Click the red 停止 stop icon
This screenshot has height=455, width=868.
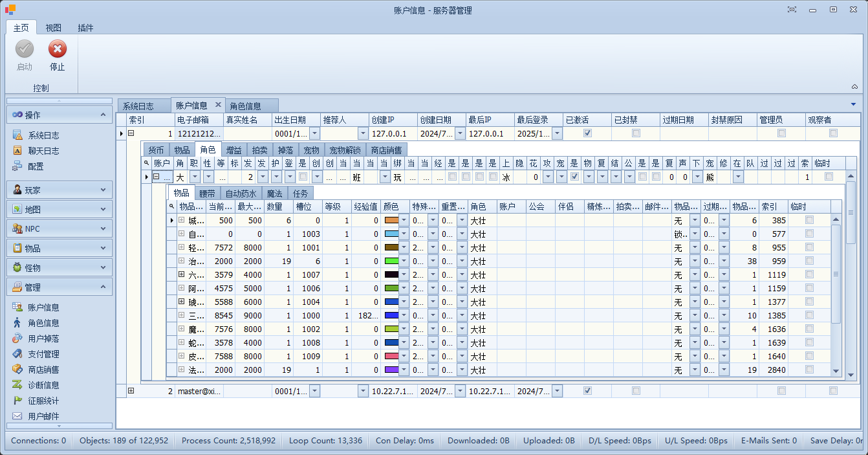point(58,50)
